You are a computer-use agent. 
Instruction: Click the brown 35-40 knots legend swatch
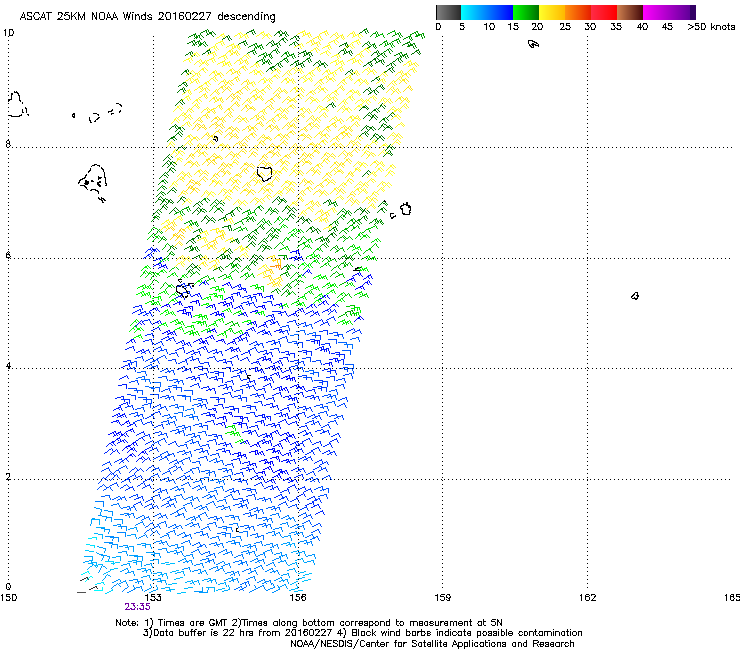630,12
